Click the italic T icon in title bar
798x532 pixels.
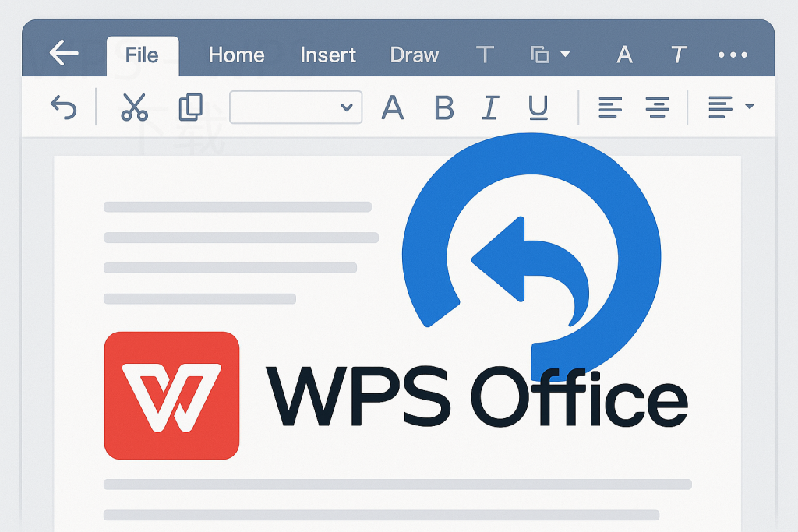(677, 55)
